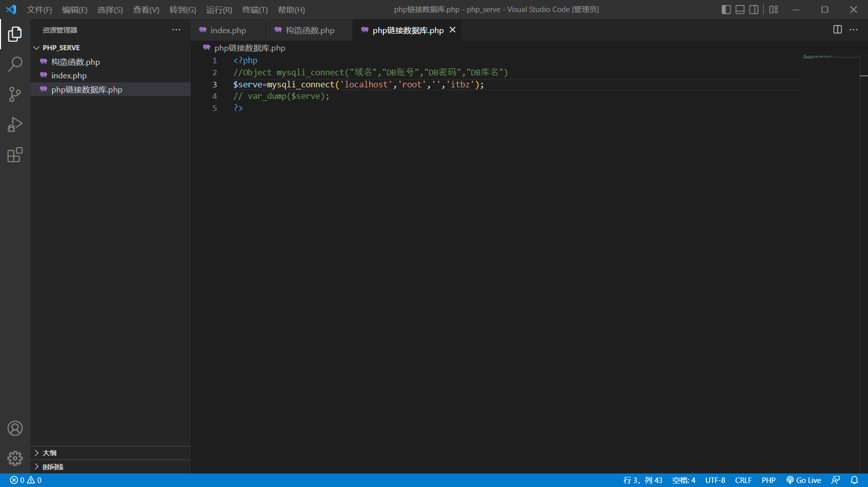This screenshot has height=487, width=868.
Task: Change line ending via CRLF
Action: pos(743,480)
